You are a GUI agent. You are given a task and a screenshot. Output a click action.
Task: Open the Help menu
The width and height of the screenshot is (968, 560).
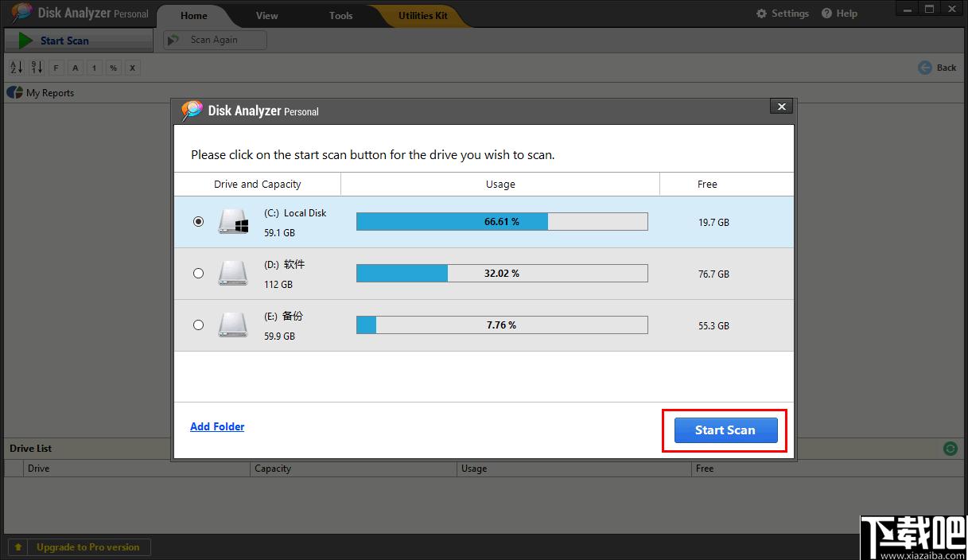[839, 14]
